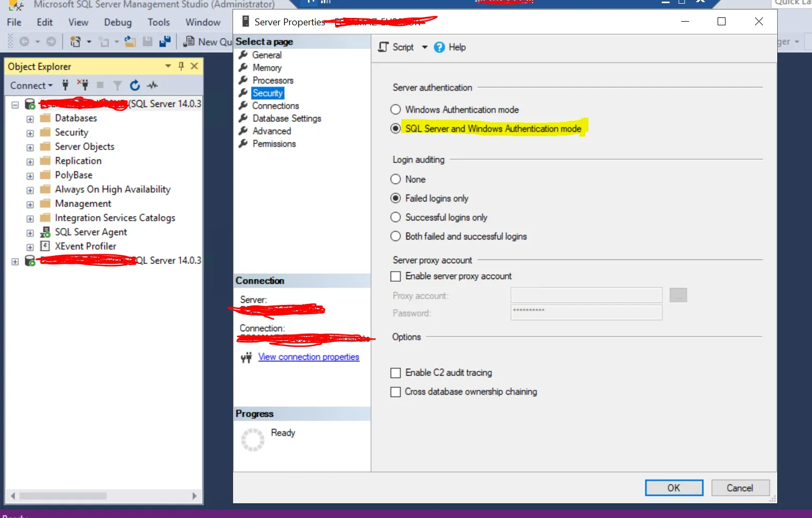
Task: Click the Save All toolbar icon
Action: pos(165,41)
